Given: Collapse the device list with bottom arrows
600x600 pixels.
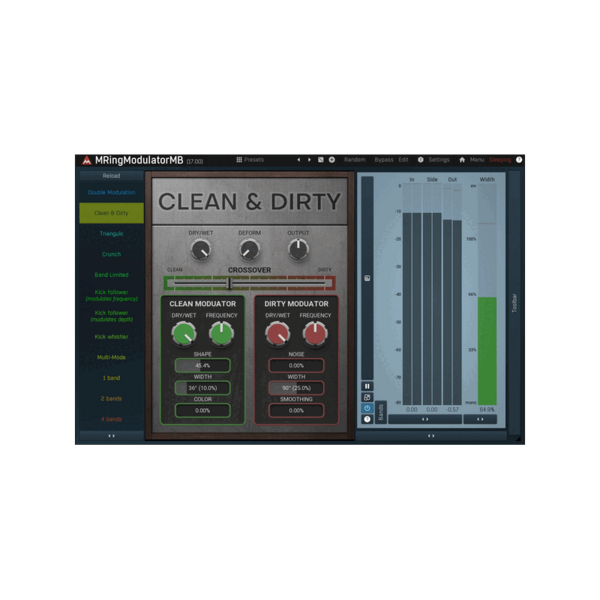Looking at the screenshot, I should [x=111, y=436].
